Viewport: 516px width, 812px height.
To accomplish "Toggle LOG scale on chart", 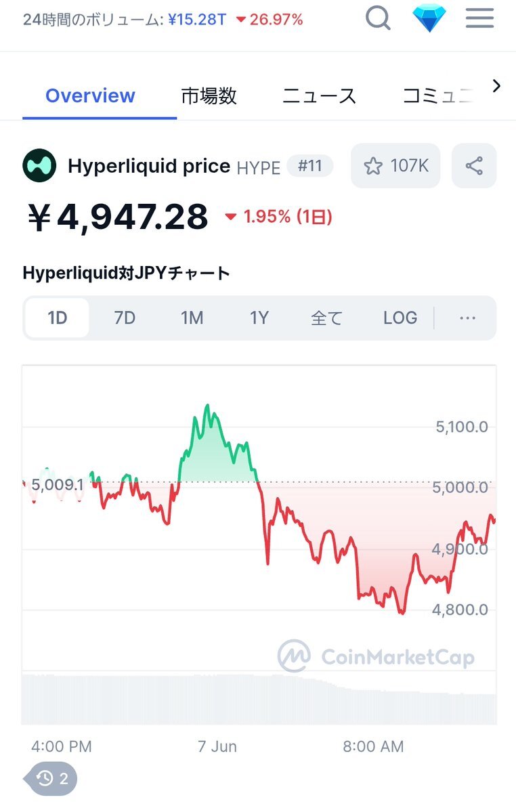I will point(400,318).
